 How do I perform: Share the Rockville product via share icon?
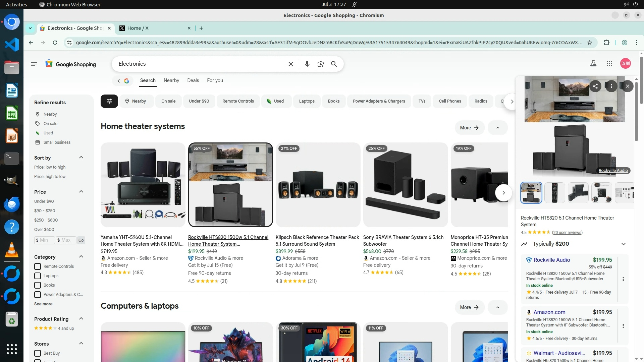point(595,86)
